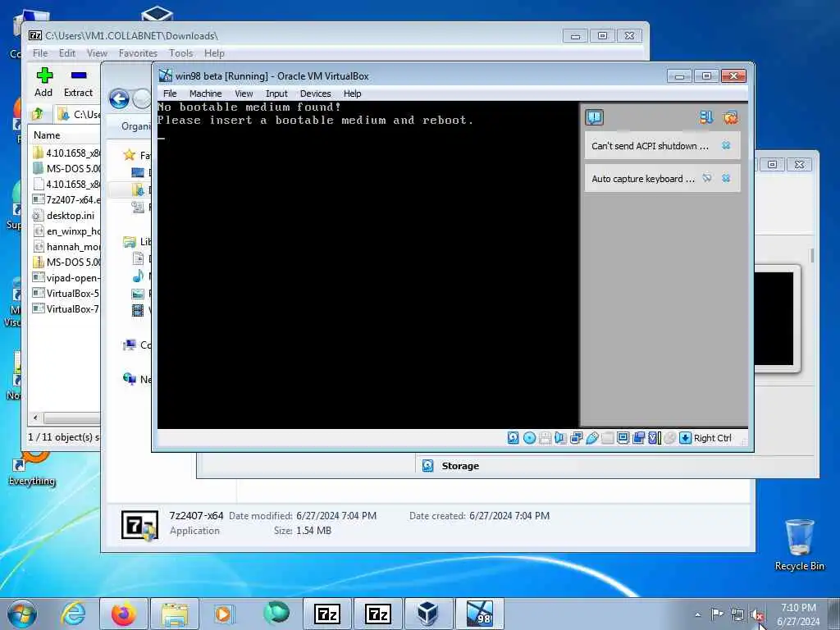Click the network indicator in VirtualBox status bar
The image size is (840, 630).
pos(577,438)
